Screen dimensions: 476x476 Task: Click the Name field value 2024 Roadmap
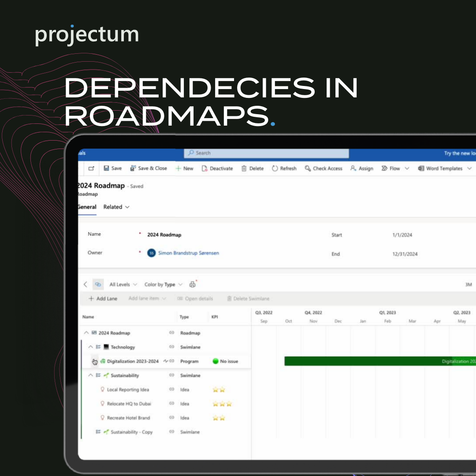pos(164,234)
